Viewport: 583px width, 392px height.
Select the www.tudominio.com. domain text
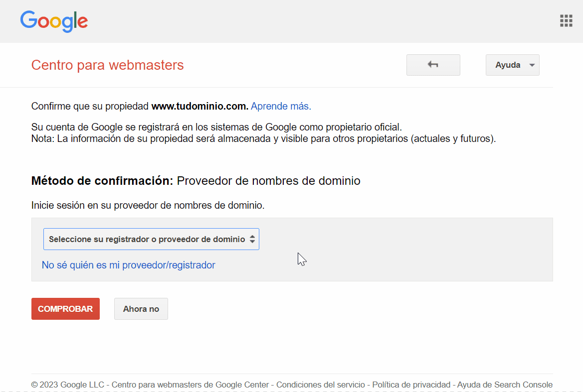pyautogui.click(x=199, y=106)
